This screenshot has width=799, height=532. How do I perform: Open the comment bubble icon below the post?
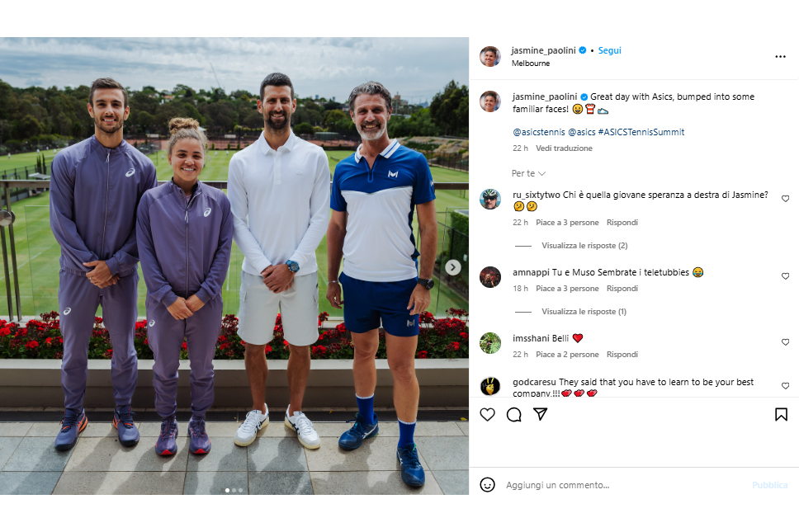[513, 414]
